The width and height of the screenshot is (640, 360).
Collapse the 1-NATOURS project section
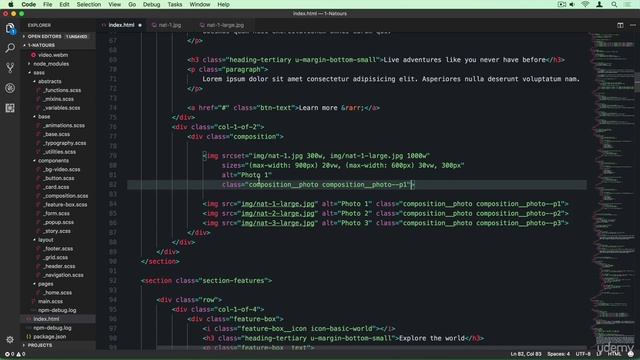coord(58,45)
